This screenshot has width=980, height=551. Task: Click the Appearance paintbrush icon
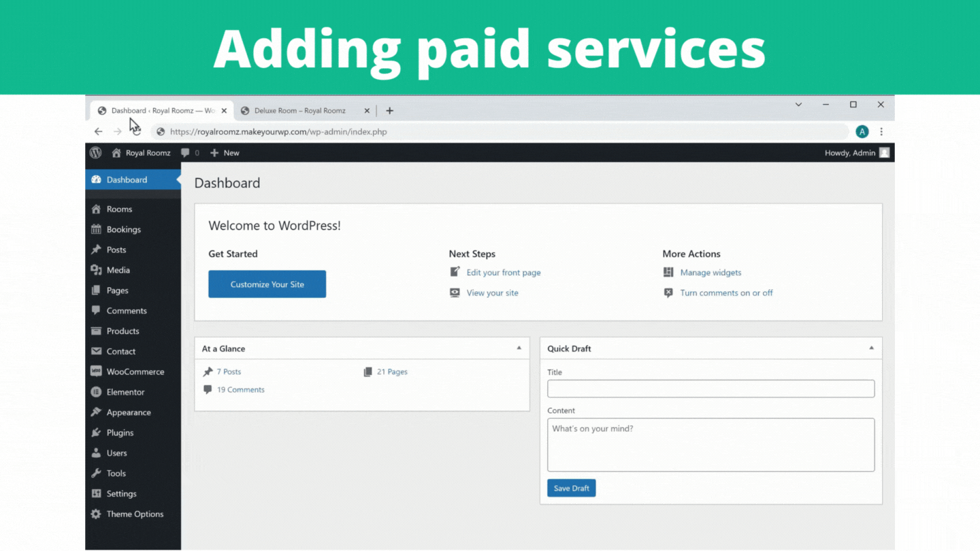(96, 412)
